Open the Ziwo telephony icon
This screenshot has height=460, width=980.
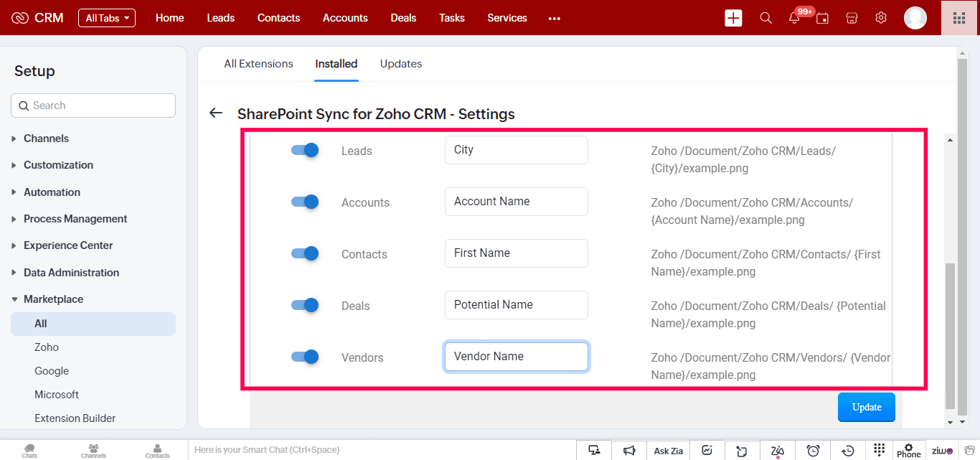point(942,451)
